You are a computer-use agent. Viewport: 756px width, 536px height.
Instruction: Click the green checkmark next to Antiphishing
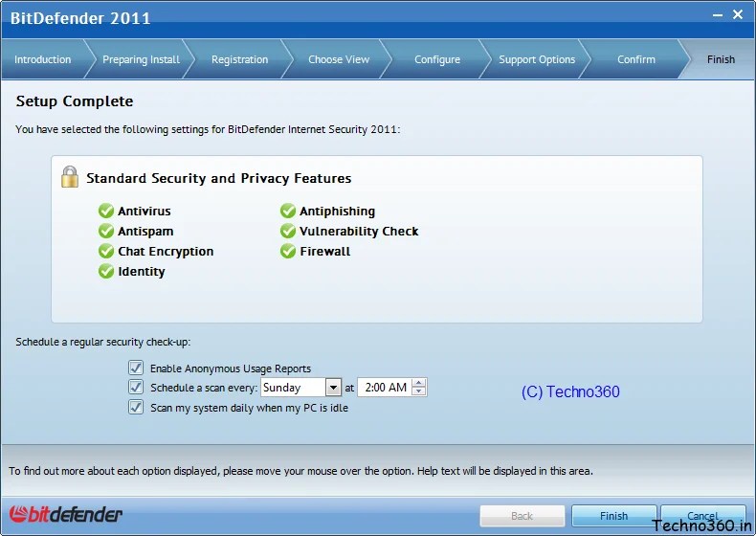point(288,211)
